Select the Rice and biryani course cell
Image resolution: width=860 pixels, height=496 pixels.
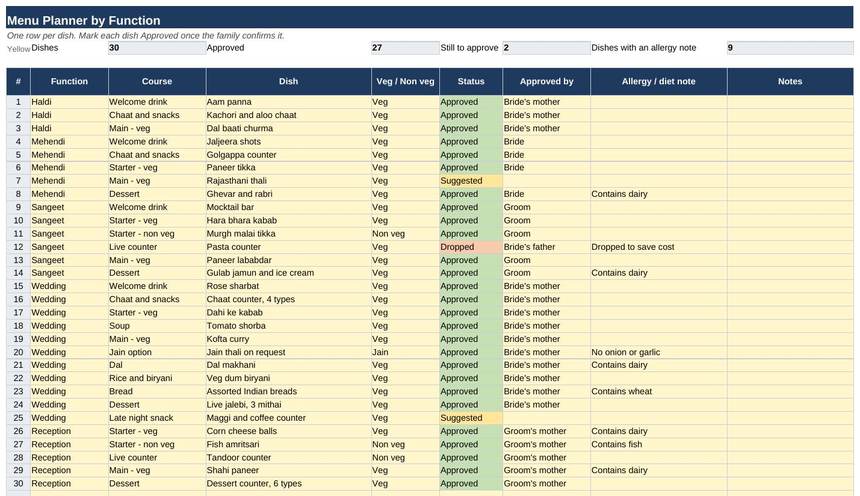click(x=157, y=379)
